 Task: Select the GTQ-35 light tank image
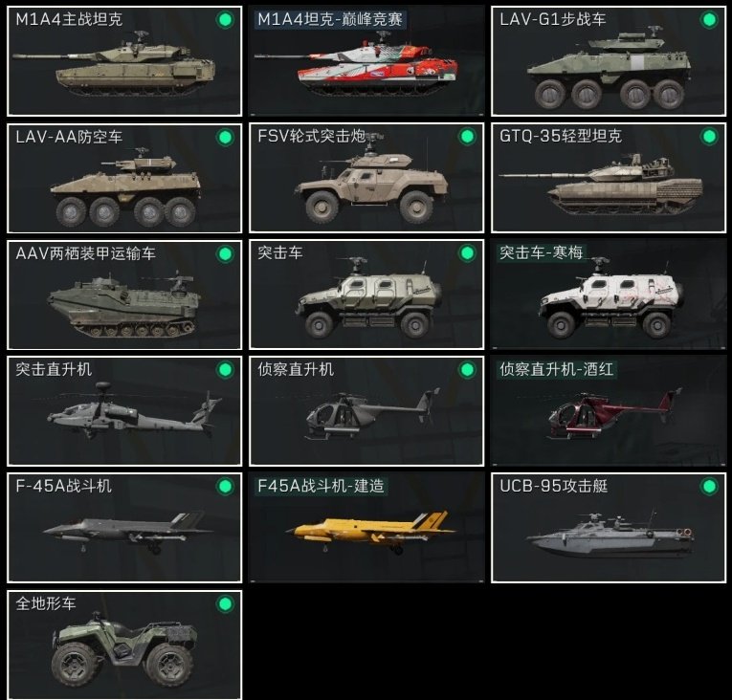(601, 185)
